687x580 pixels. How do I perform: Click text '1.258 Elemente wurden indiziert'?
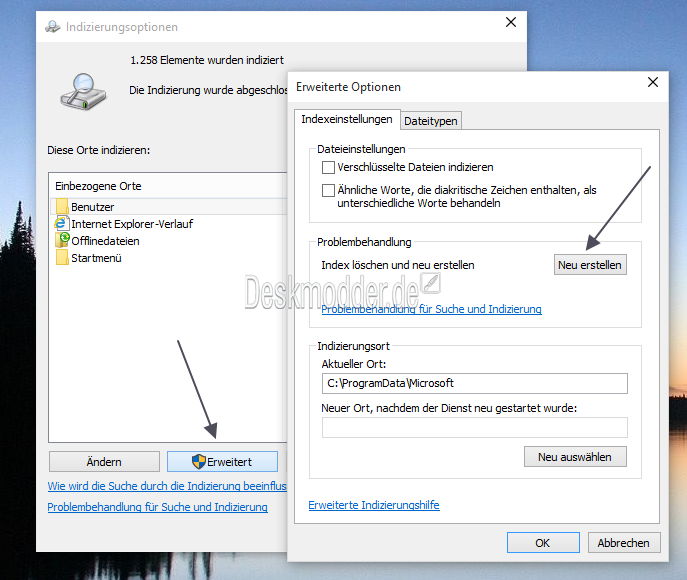pos(207,60)
